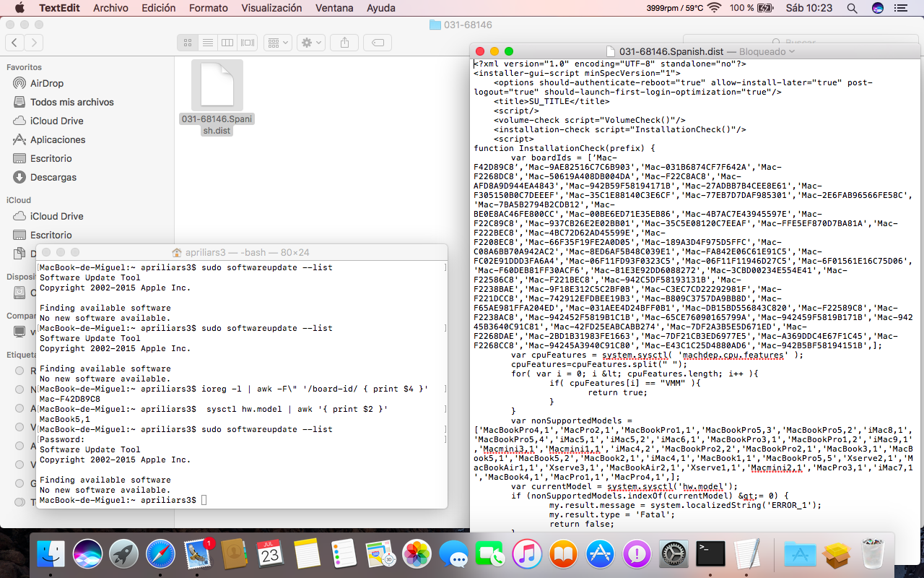924x578 pixels.
Task: Open Calendar from the Dock
Action: [x=271, y=554]
